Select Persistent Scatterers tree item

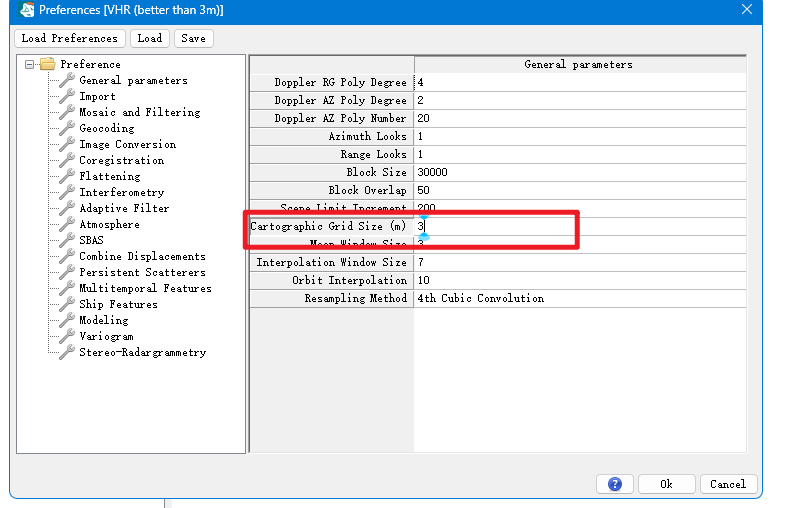tap(142, 272)
